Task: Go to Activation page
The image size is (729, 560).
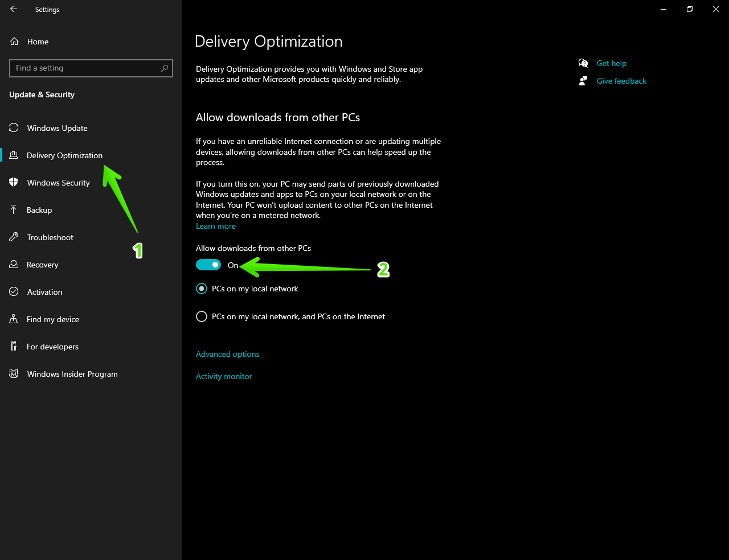Action: point(45,292)
